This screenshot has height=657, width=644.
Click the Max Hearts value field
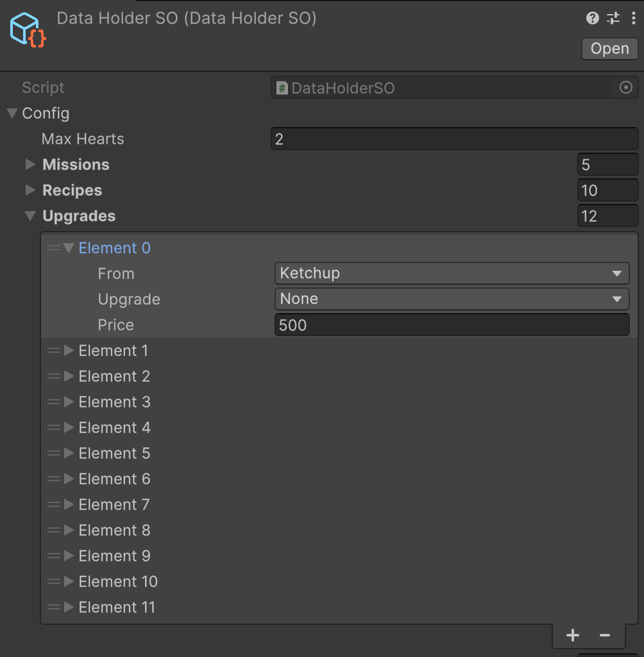[x=454, y=139]
